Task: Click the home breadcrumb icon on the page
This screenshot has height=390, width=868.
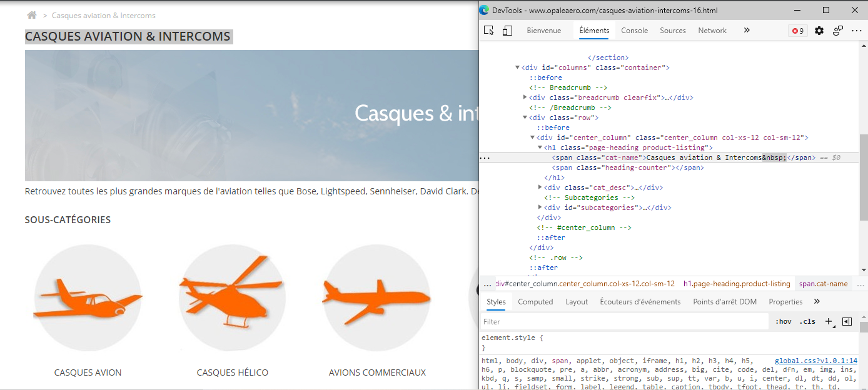Action: click(x=32, y=15)
